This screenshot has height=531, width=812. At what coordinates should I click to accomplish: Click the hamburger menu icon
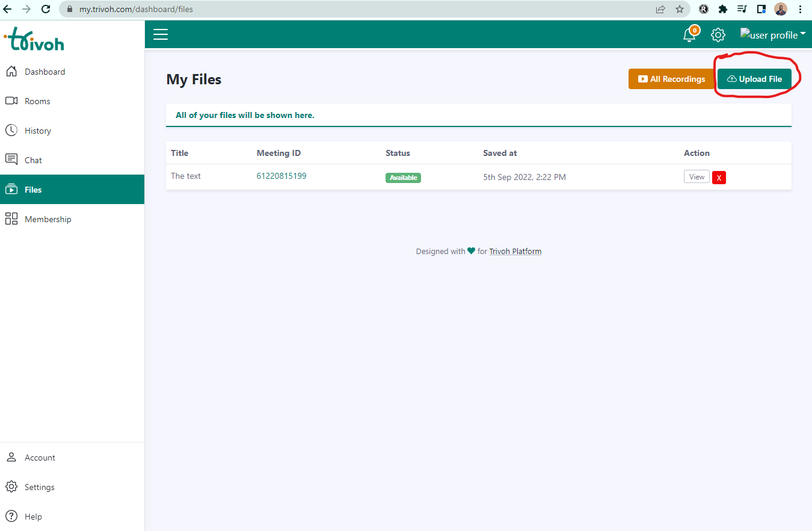coord(161,35)
